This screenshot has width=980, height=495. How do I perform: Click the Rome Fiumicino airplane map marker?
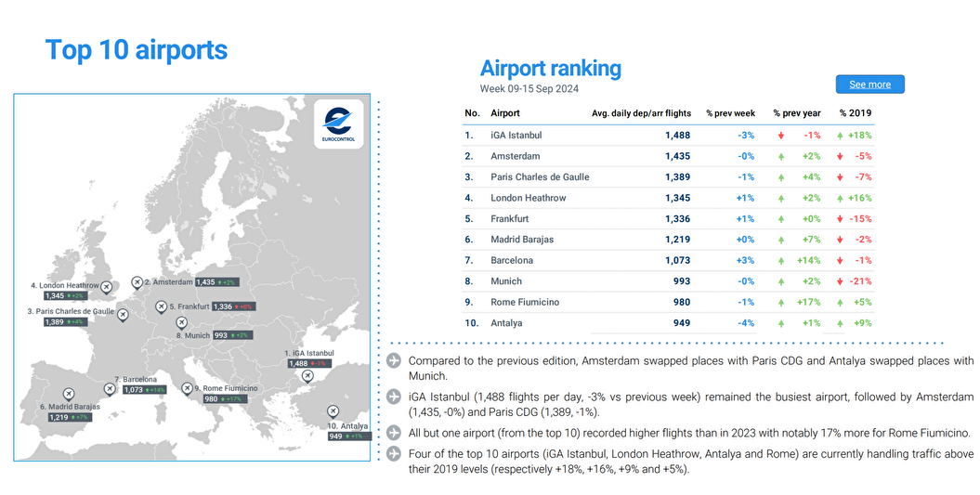point(188,387)
